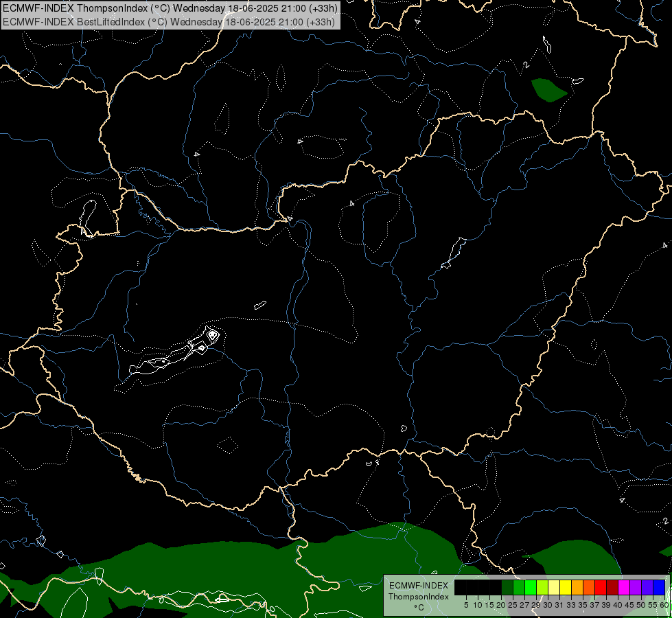Click the BestLiftedIndex title line at top
This screenshot has height=618, width=672.
pyautogui.click(x=169, y=22)
